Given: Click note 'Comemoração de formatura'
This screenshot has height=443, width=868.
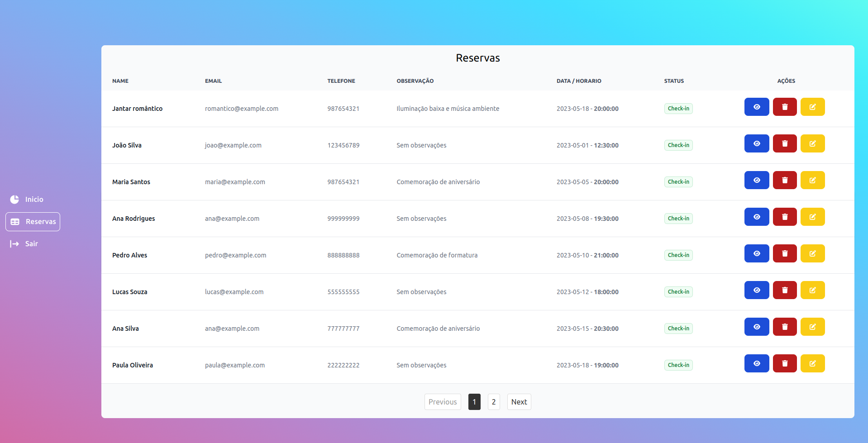Looking at the screenshot, I should coord(437,255).
